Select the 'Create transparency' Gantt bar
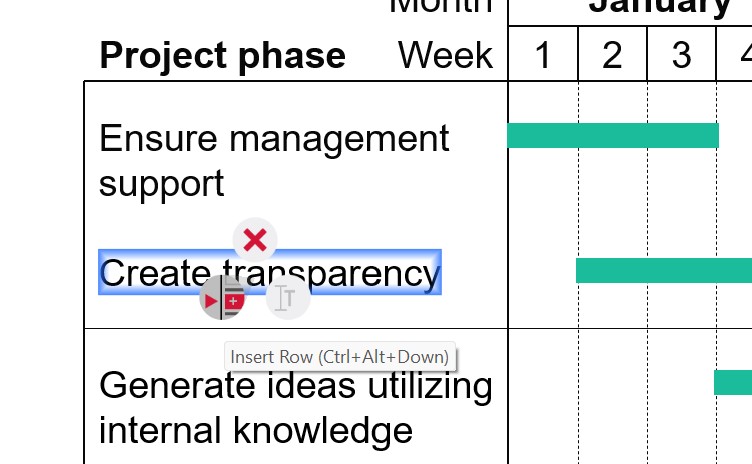 tap(663, 270)
